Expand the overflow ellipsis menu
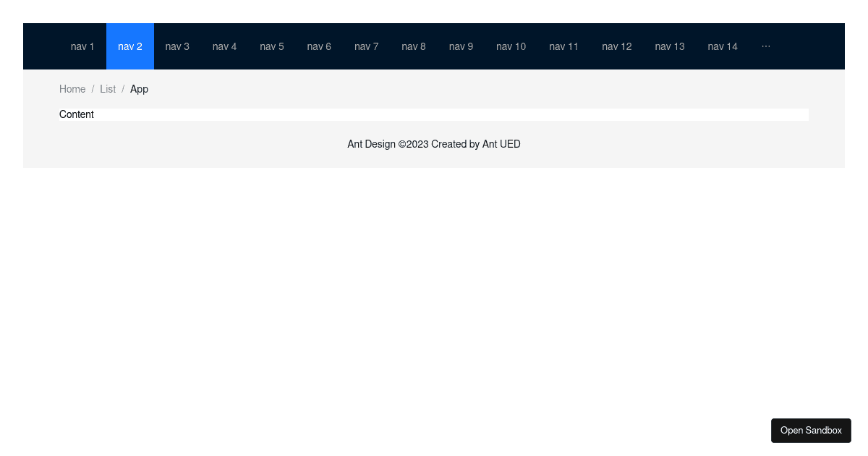This screenshot has width=868, height=456. point(766,46)
